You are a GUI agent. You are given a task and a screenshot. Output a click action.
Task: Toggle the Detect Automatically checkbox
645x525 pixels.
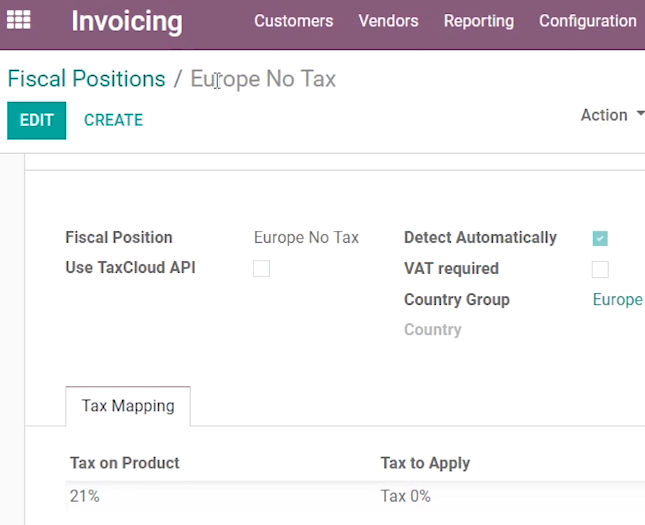tap(600, 238)
